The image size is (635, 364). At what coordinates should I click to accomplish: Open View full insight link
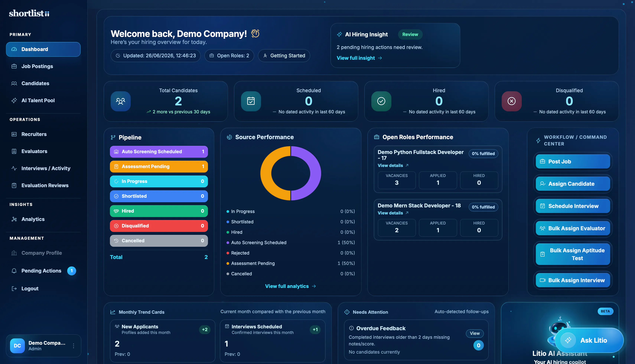pos(359,58)
